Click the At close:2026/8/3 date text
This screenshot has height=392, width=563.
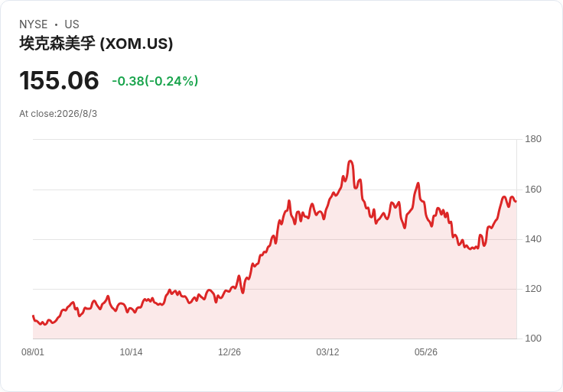(x=58, y=114)
